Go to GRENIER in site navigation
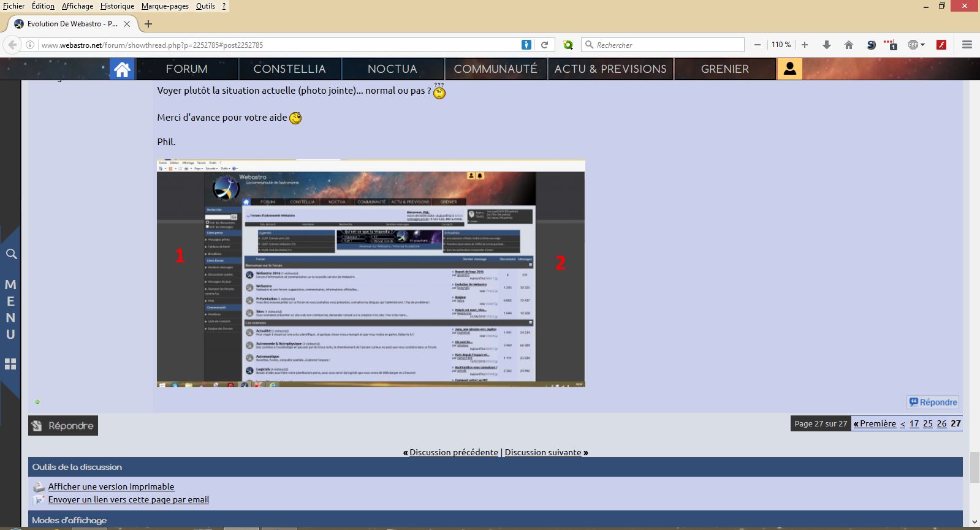The height and width of the screenshot is (530, 980). (725, 69)
